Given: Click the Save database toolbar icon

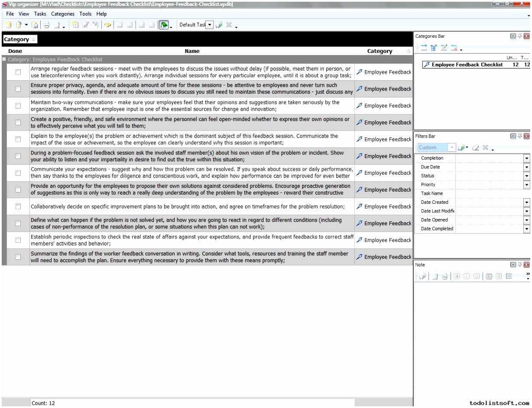Looking at the screenshot, I should pyautogui.click(x=35, y=25).
